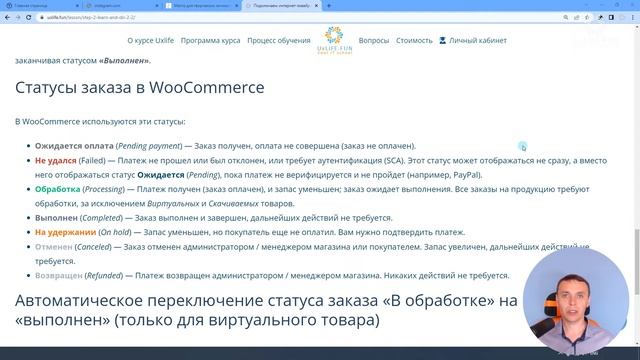Click heading Статусы заказа в WooCommerce
Screen dimensions: 640x360
(140, 87)
